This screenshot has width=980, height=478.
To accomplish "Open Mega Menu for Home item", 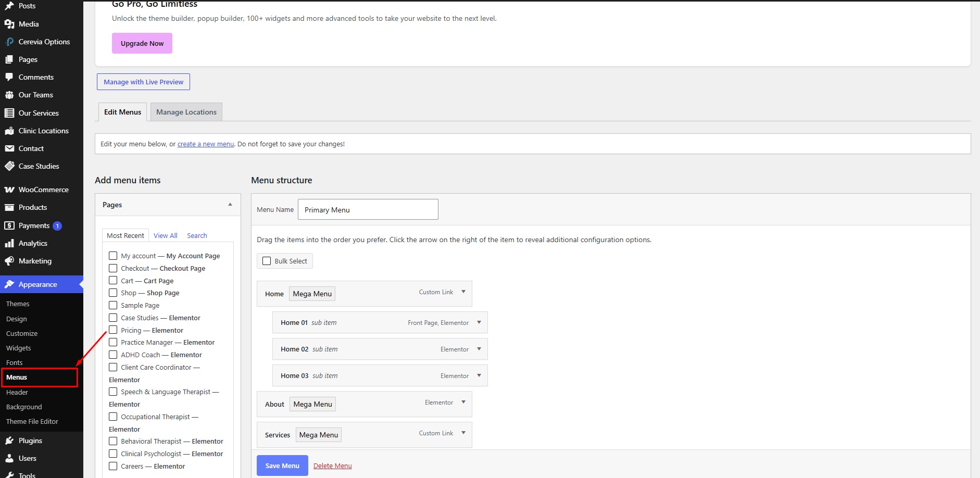I will (312, 294).
